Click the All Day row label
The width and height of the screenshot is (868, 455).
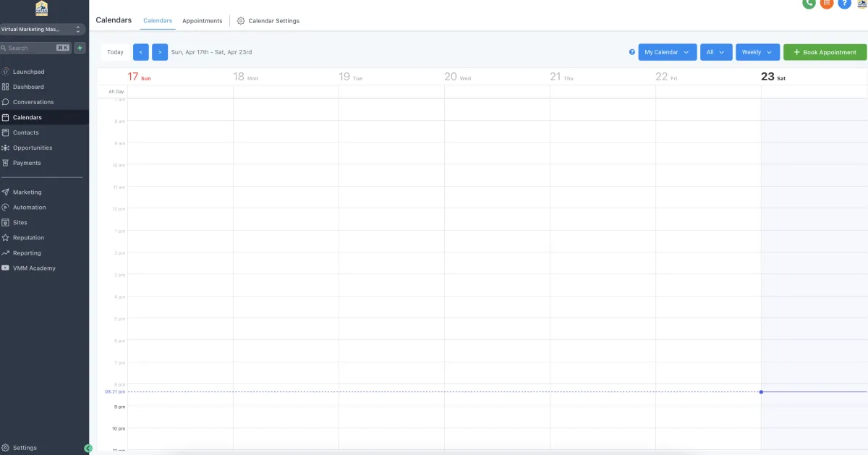pyautogui.click(x=116, y=92)
